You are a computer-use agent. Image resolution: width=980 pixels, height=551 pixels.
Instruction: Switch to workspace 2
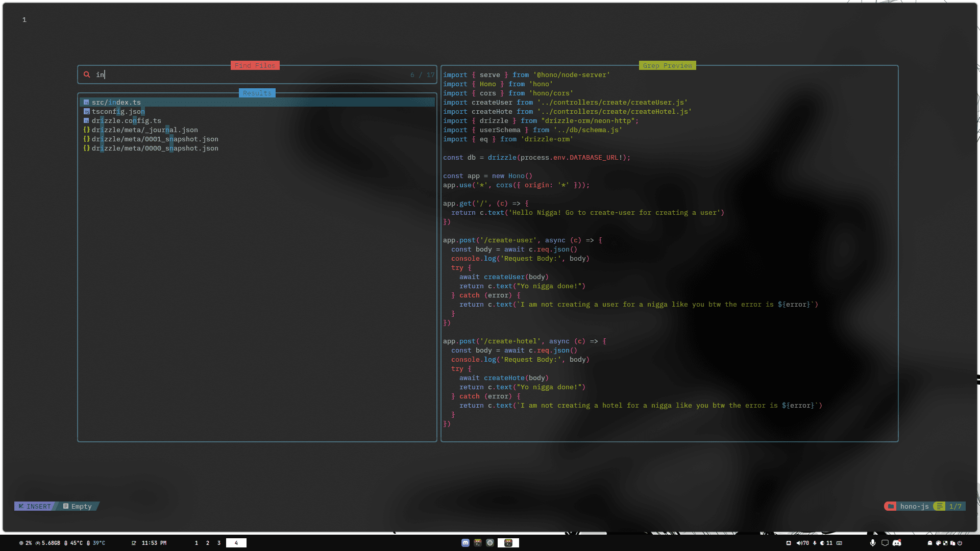(x=207, y=543)
